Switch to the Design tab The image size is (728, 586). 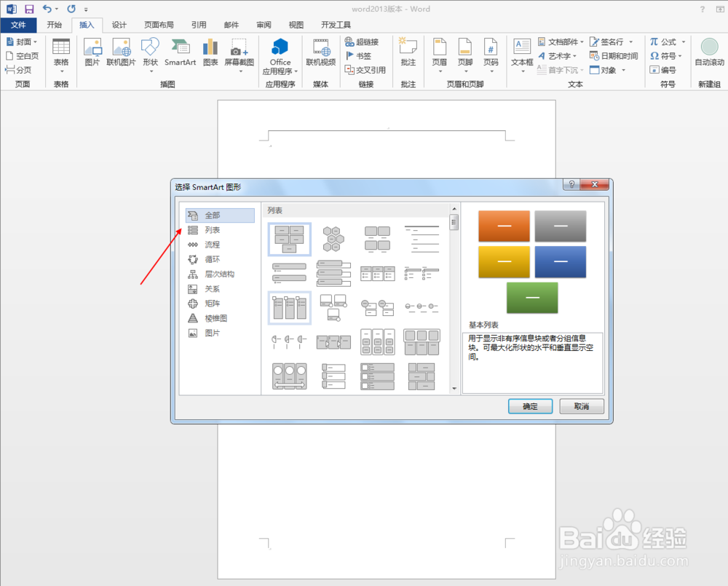point(119,25)
